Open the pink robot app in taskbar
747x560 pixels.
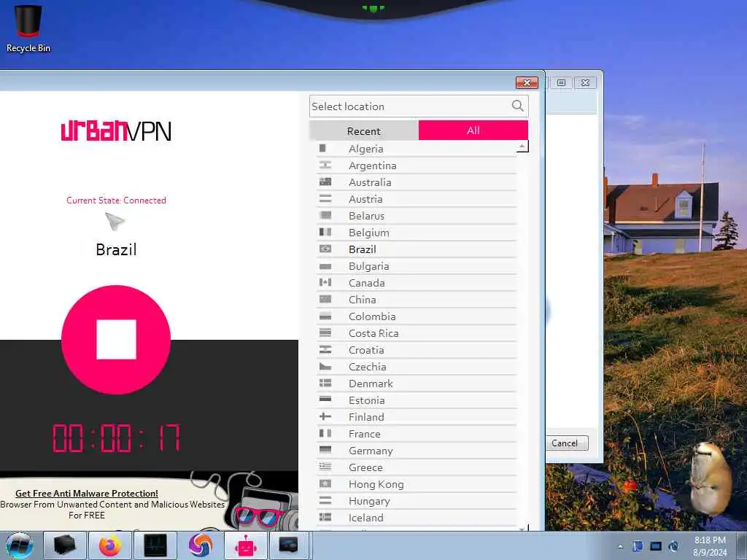246,545
